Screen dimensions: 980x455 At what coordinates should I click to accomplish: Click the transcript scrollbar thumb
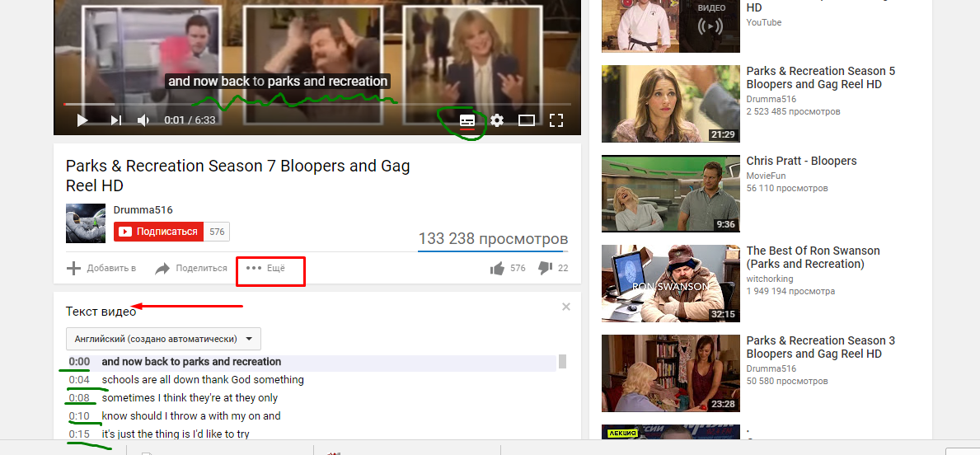point(562,362)
